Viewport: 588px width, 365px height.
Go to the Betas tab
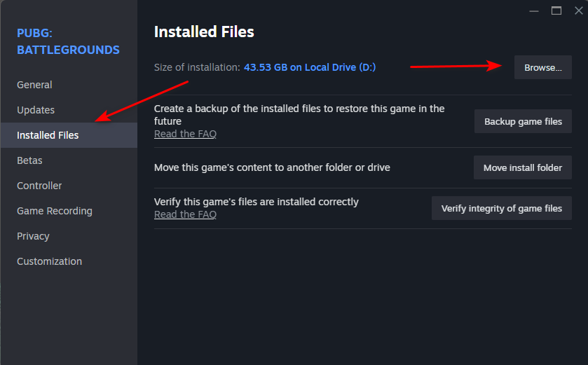[x=29, y=160]
